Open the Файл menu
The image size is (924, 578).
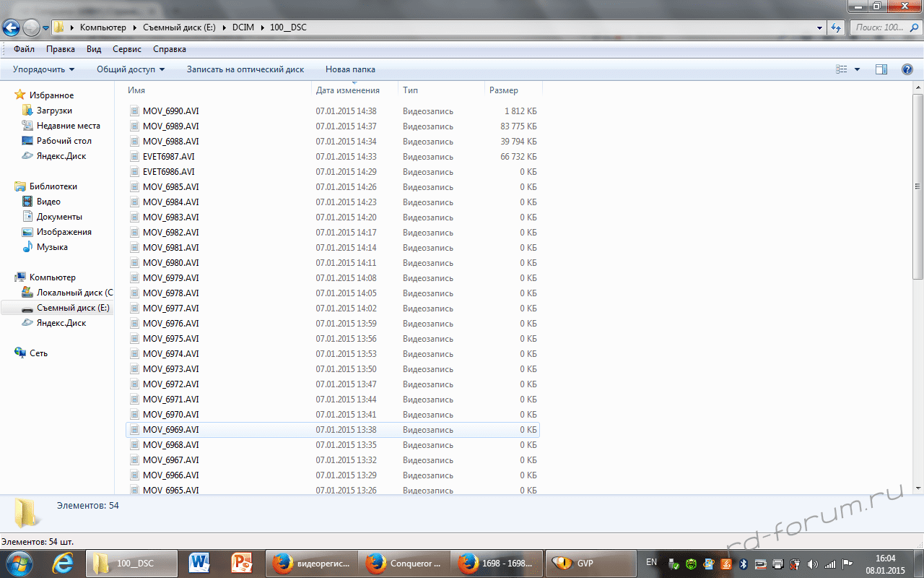pyautogui.click(x=24, y=49)
